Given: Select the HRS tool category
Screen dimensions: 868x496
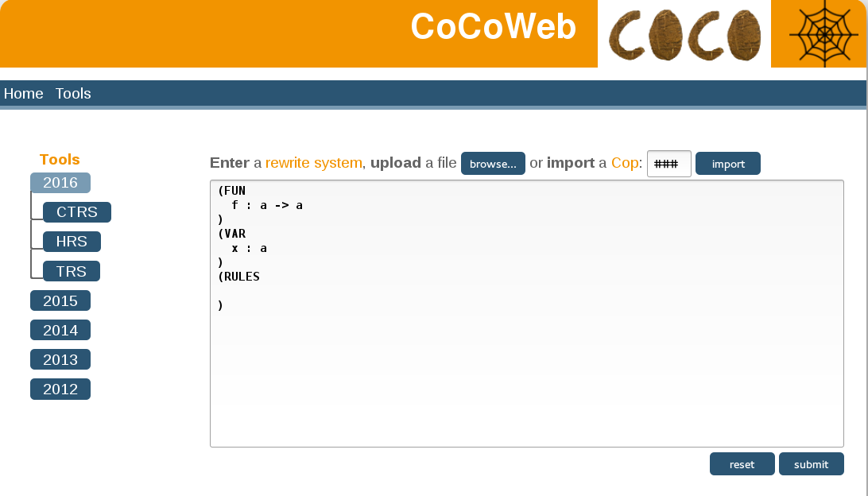Looking at the screenshot, I should (x=72, y=242).
